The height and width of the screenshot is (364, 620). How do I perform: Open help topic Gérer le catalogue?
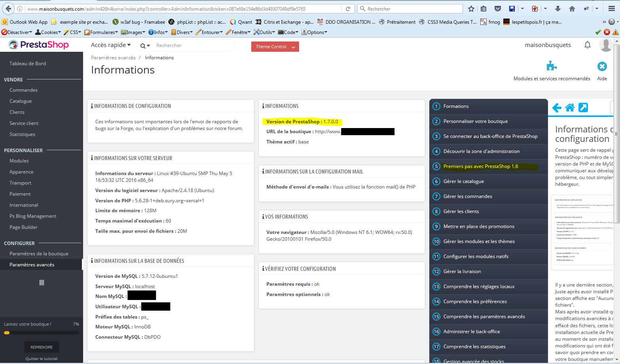463,181
